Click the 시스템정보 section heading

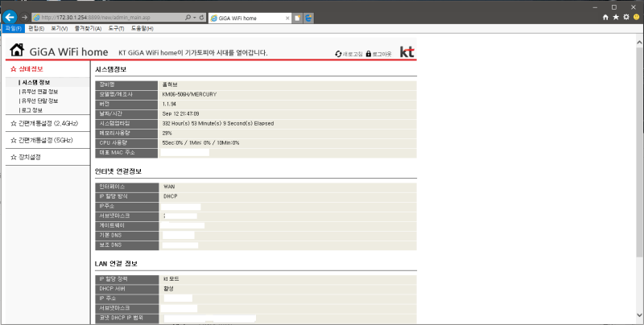point(110,69)
